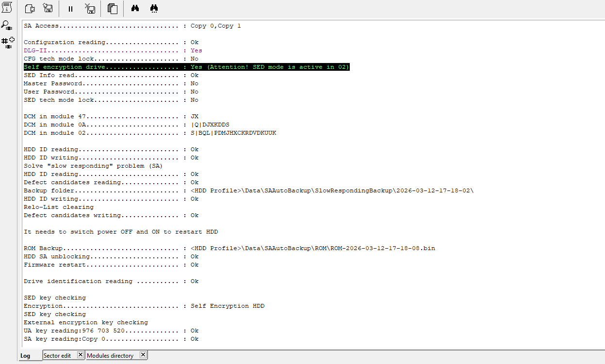Open the info scroll icon in left sidebar
This screenshot has height=364, width=605.
coord(7,7)
